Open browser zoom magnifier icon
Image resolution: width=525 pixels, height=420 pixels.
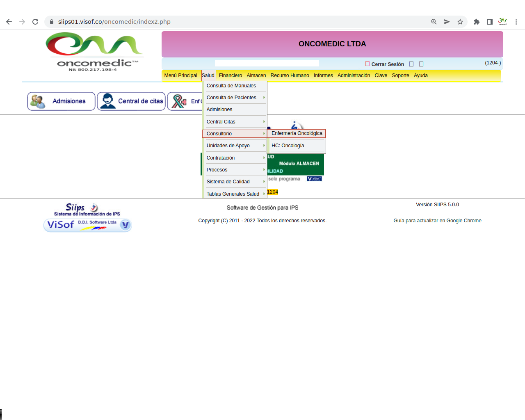[x=434, y=22]
